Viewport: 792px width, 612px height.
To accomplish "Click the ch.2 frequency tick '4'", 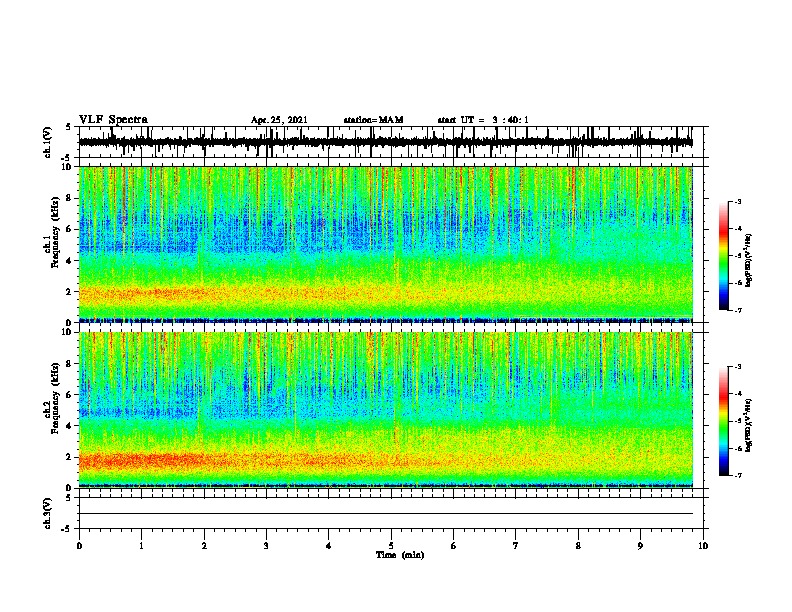I will coord(70,426).
